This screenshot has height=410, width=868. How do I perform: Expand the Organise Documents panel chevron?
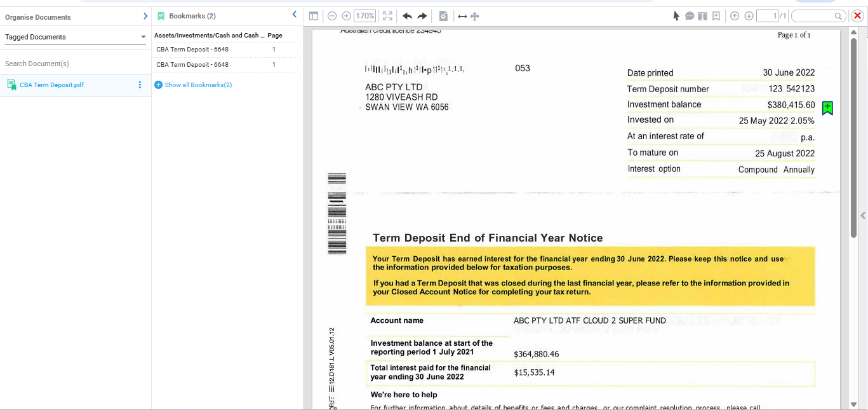click(145, 16)
